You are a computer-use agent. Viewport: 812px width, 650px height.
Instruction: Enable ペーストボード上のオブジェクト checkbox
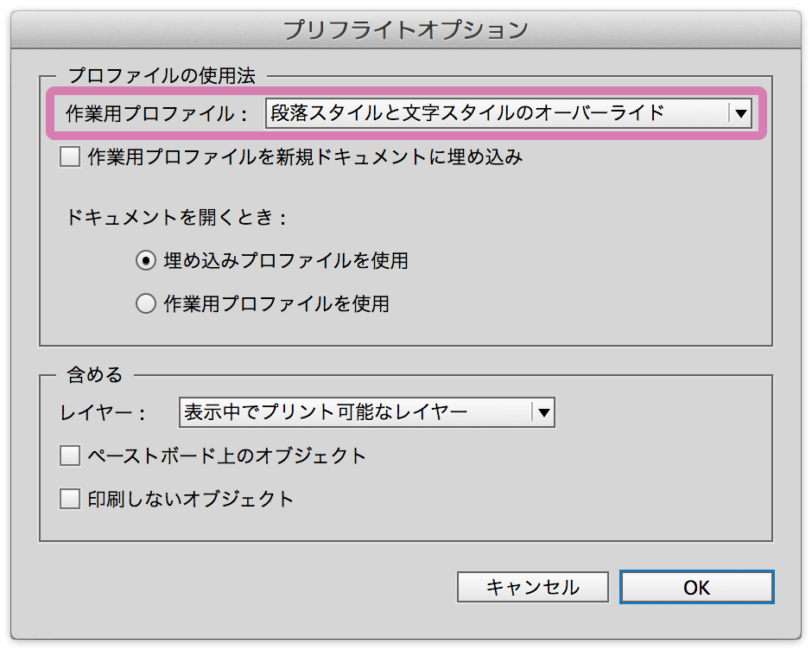(70, 456)
